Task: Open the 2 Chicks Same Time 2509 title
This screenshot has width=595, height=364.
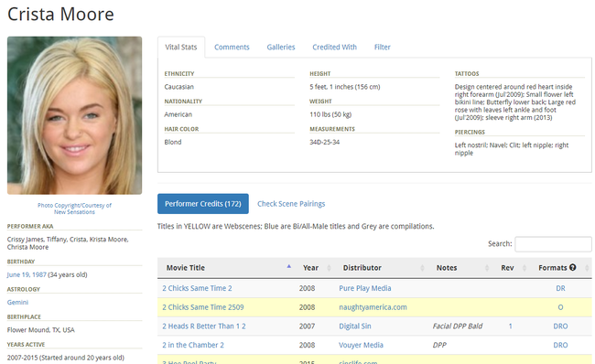Action: pyautogui.click(x=203, y=307)
